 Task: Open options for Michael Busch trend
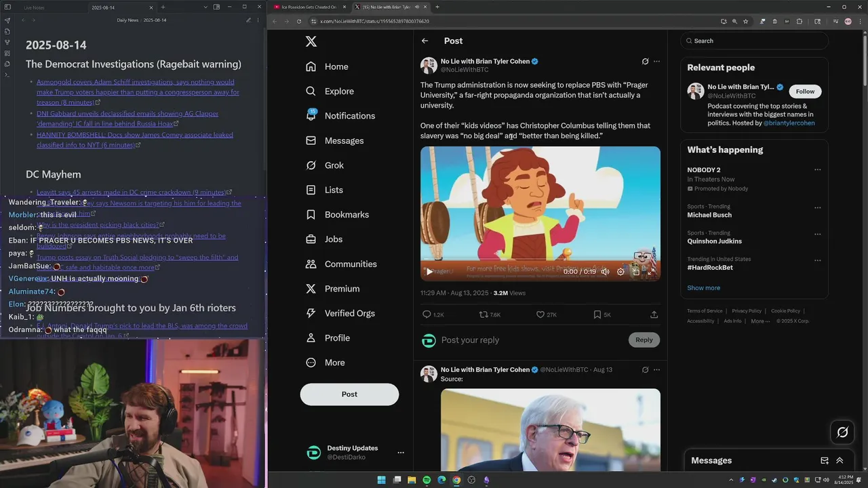(x=817, y=207)
